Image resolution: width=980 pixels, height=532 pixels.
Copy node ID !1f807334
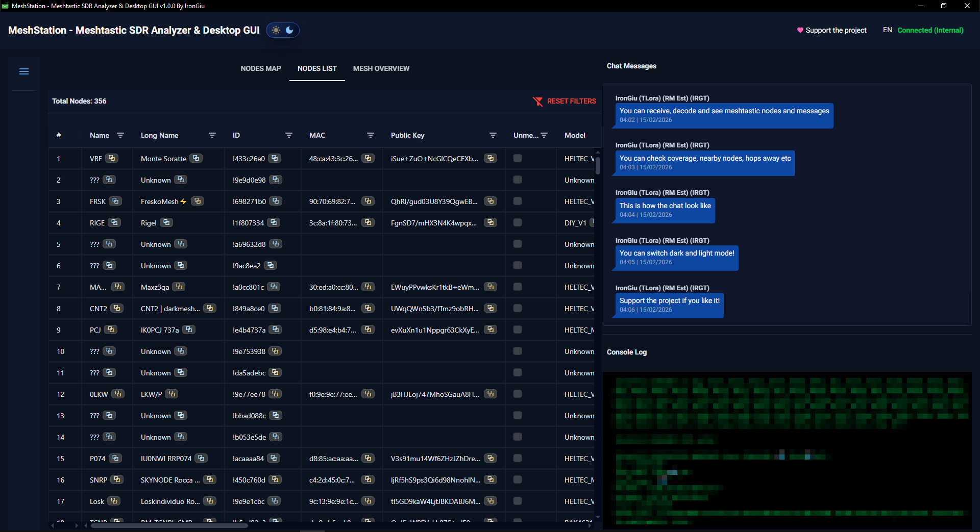[x=274, y=222]
